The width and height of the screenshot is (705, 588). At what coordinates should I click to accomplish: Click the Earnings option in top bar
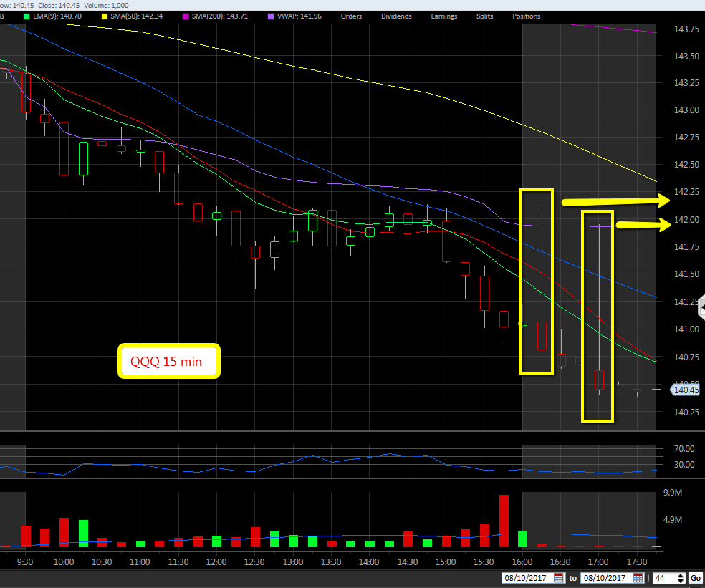pos(443,16)
